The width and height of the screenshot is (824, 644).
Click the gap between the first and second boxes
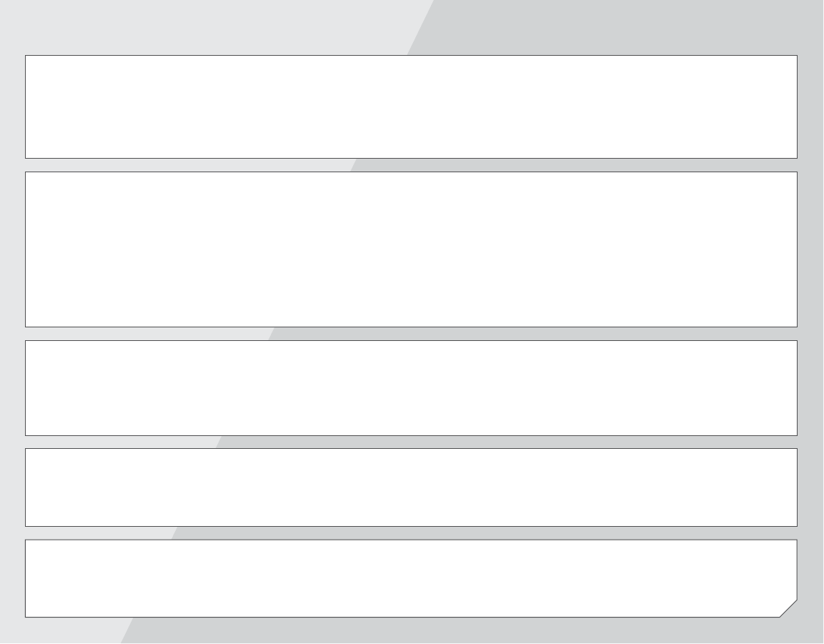(411, 165)
